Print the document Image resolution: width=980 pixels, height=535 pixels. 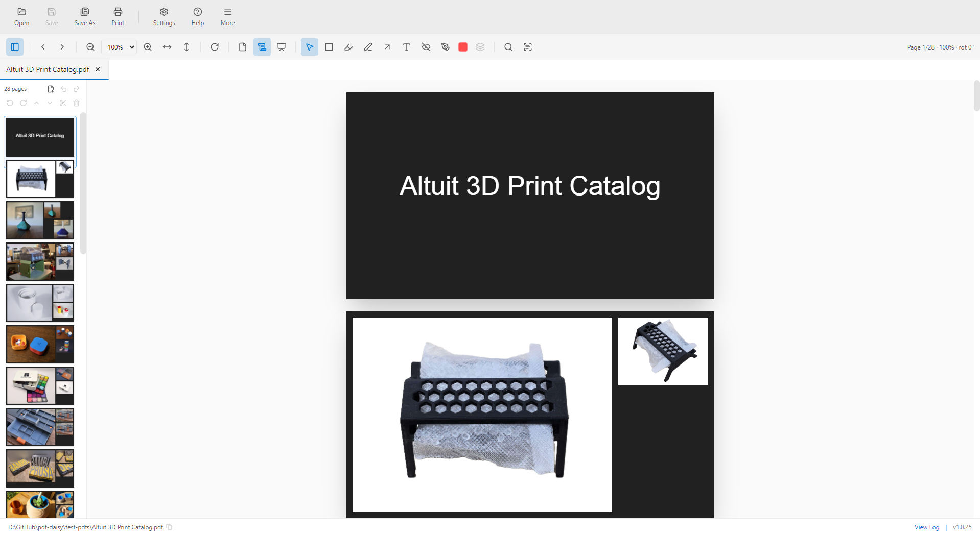(118, 16)
